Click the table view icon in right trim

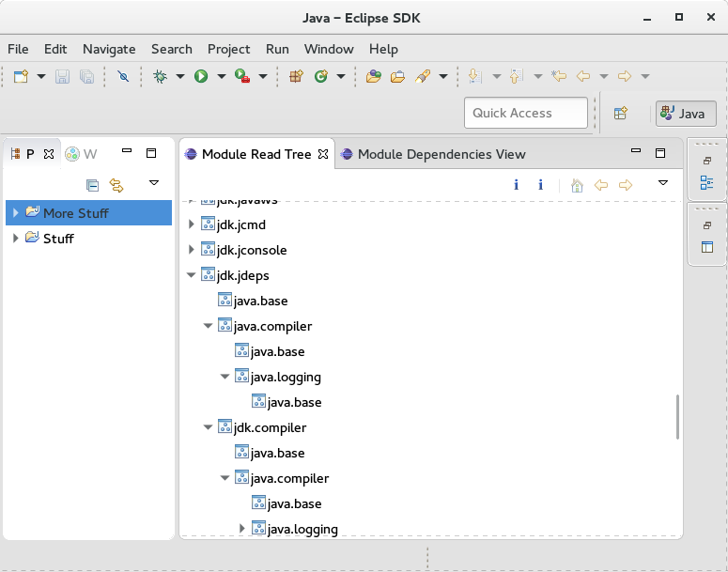coord(707,247)
